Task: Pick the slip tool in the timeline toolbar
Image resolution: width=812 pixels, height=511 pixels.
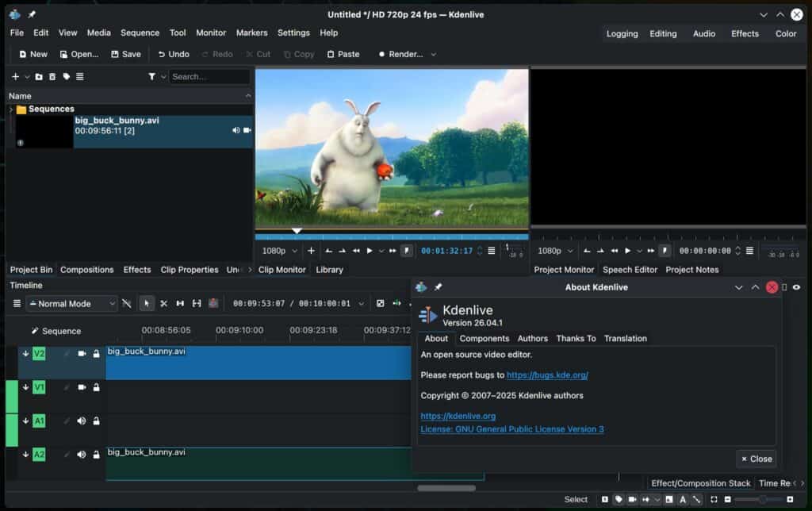Action: coord(197,304)
